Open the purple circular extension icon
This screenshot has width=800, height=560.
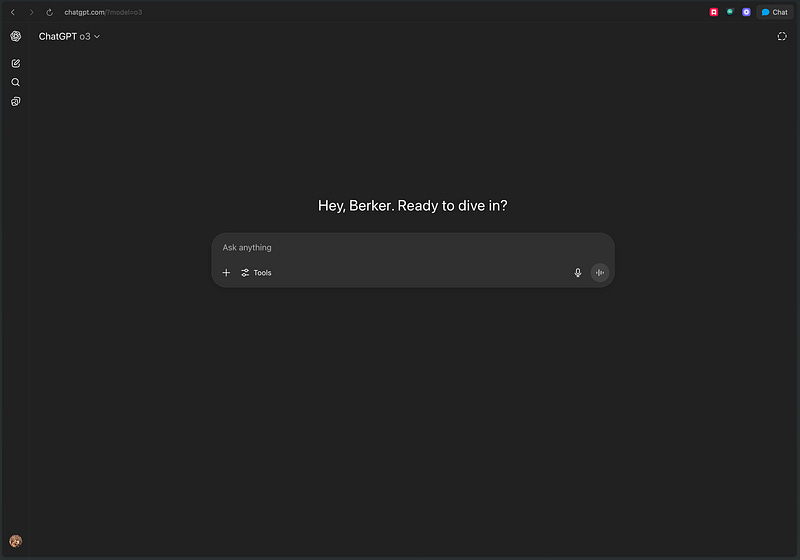pyautogui.click(x=746, y=12)
